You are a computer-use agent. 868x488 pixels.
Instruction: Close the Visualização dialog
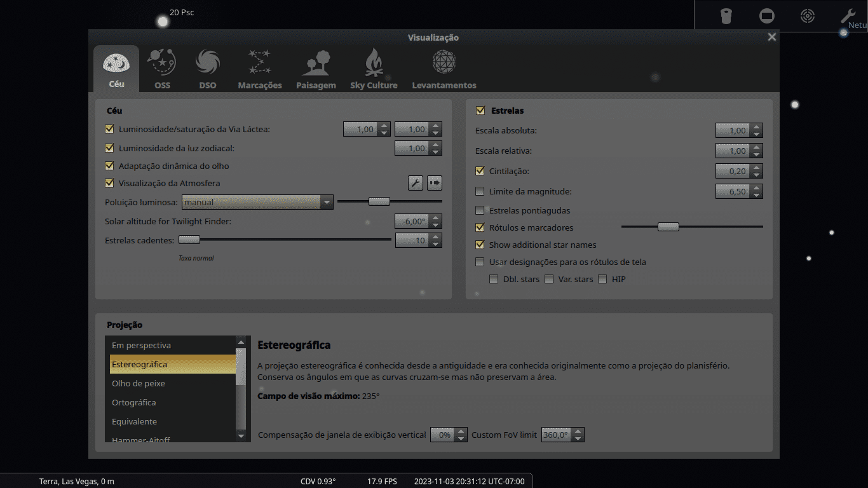tap(772, 37)
